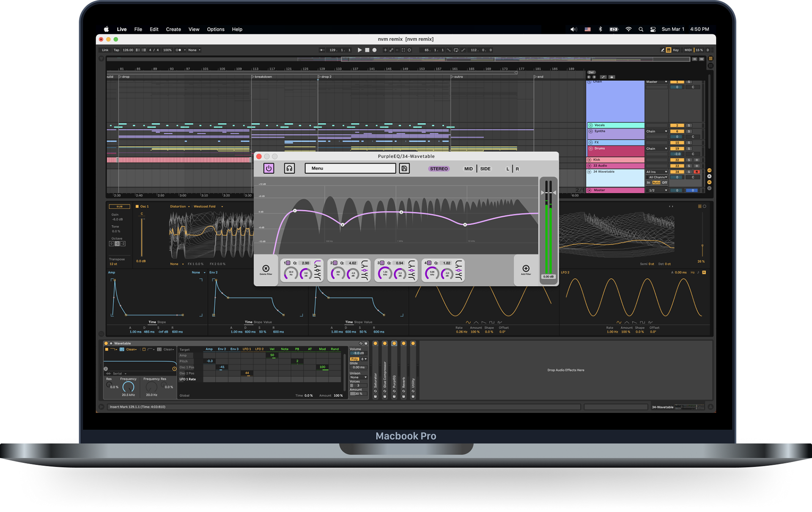Viewport: 812px width, 512px height.
Task: Disarm the 34 Wavetable track record button
Action: (697, 172)
